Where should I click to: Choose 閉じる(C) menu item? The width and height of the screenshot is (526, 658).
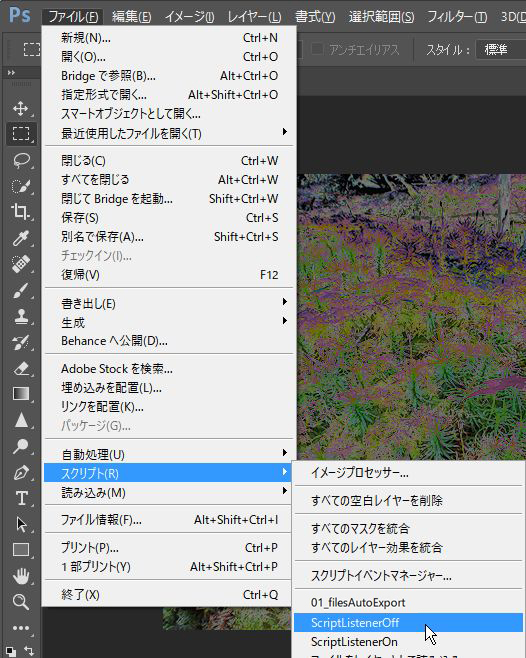point(170,161)
